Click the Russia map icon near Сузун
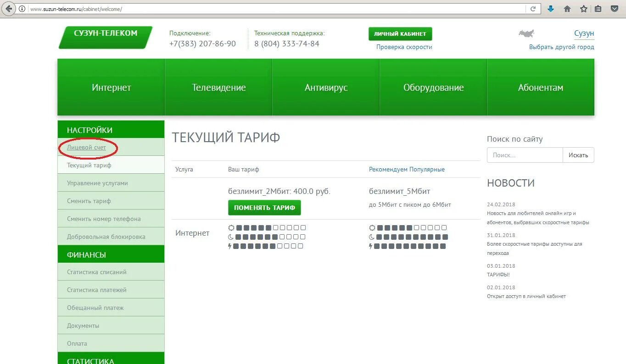 tap(525, 33)
